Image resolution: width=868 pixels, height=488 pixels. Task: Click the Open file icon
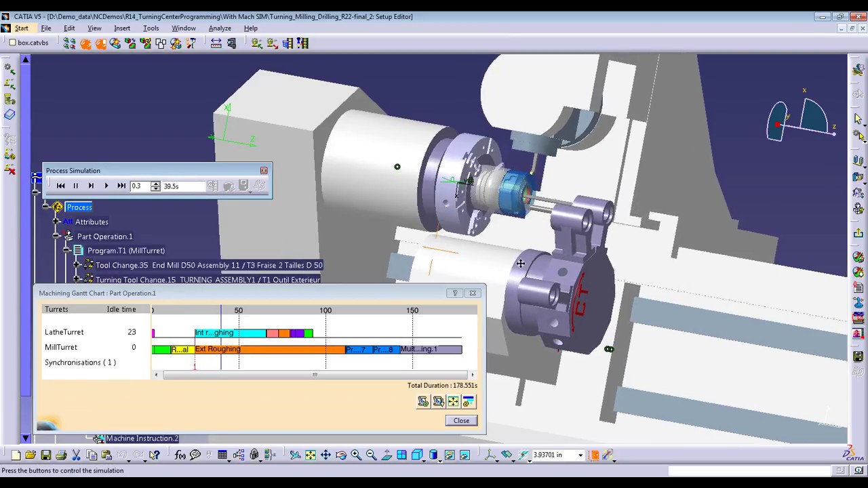click(31, 455)
